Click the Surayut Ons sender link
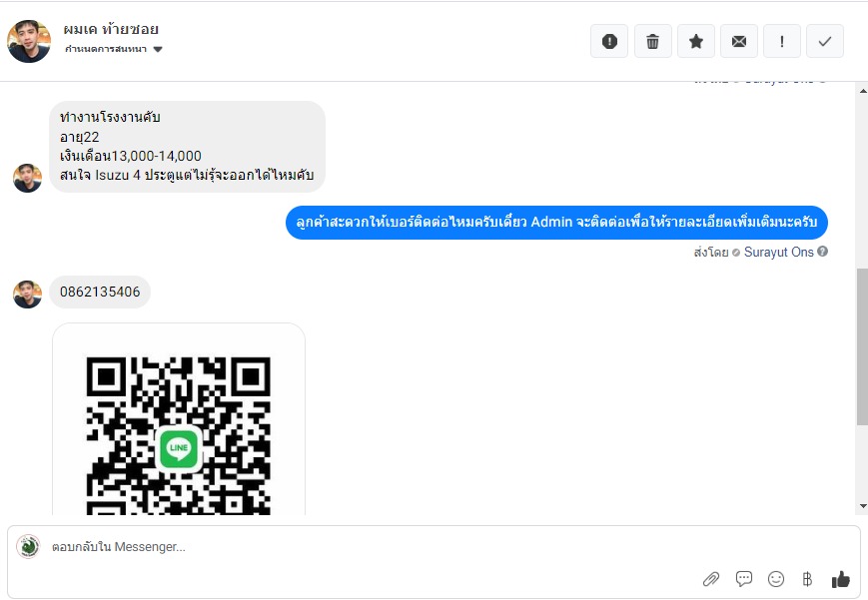 [778, 253]
